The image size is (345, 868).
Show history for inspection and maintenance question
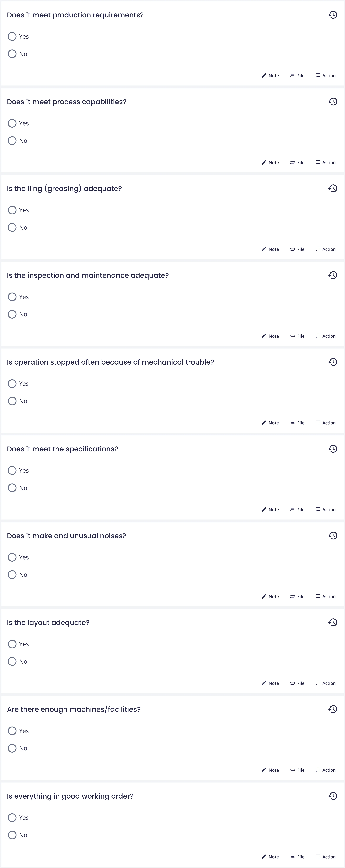(x=333, y=275)
